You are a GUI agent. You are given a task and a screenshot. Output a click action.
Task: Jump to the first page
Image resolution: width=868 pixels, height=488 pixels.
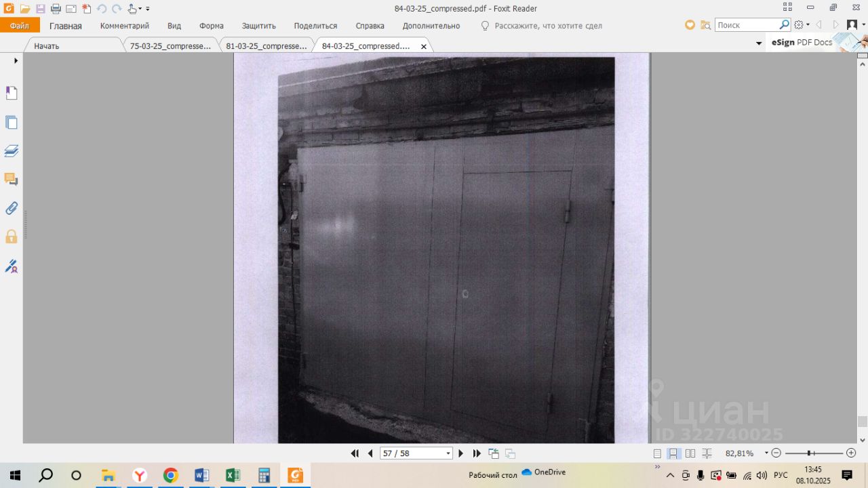coord(355,453)
